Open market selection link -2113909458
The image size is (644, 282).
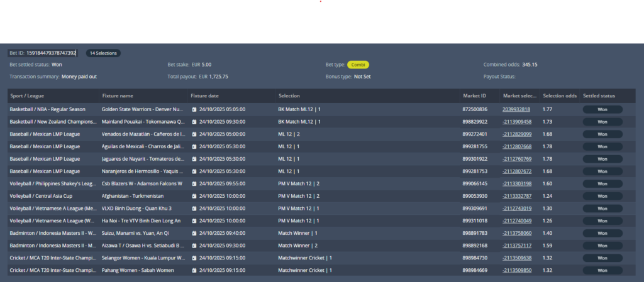(516, 122)
